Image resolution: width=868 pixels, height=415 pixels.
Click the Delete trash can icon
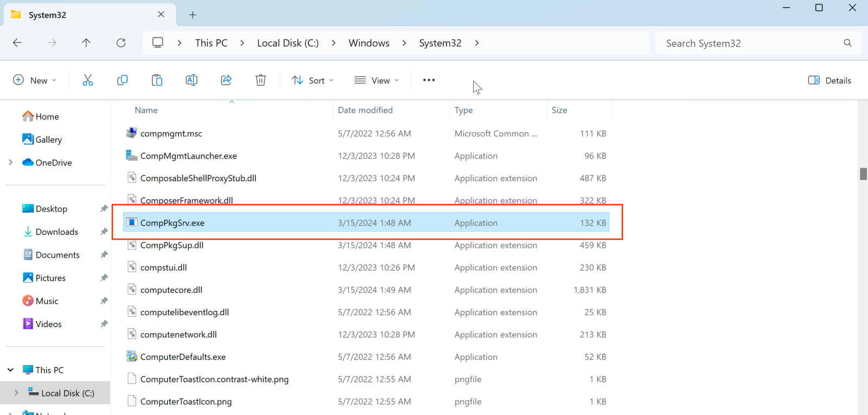(x=261, y=80)
